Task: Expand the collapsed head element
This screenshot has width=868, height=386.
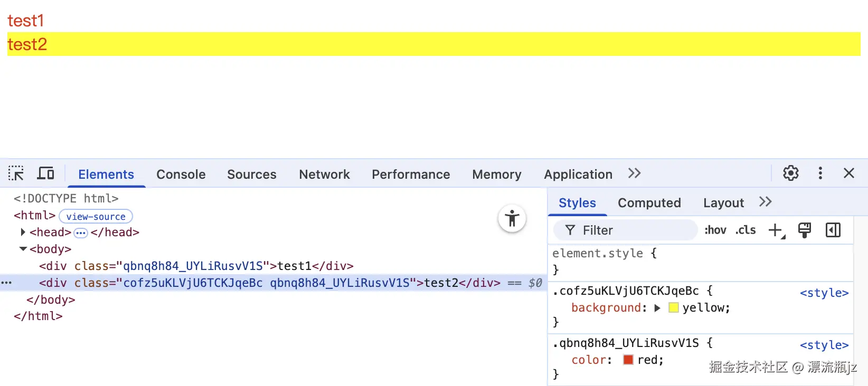Action: pyautogui.click(x=23, y=233)
